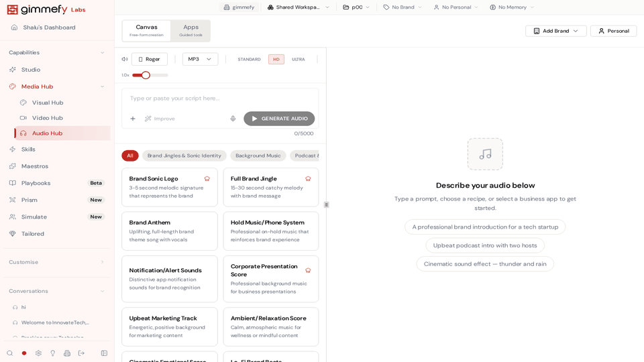Viewport: 644px width, 362px height.
Task: Select ULTRA audio quality
Action: coord(298,59)
